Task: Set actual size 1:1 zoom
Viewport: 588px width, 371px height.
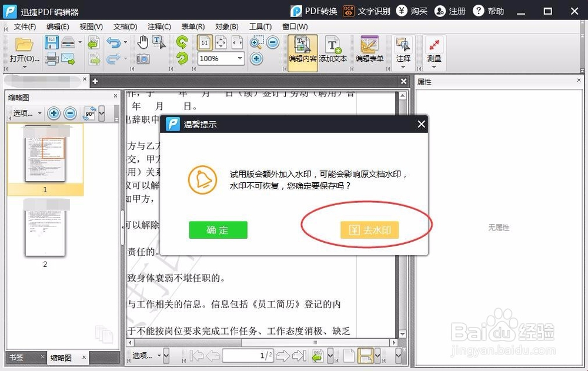Action: [x=205, y=43]
